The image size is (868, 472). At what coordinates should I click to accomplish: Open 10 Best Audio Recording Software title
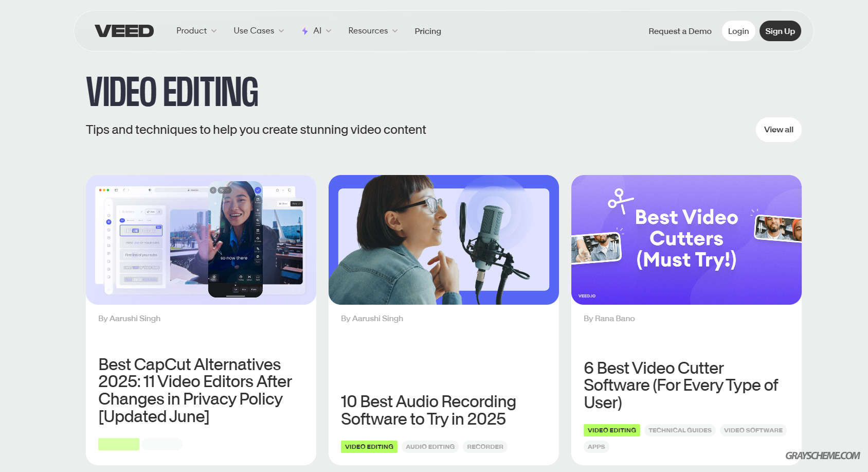point(428,410)
